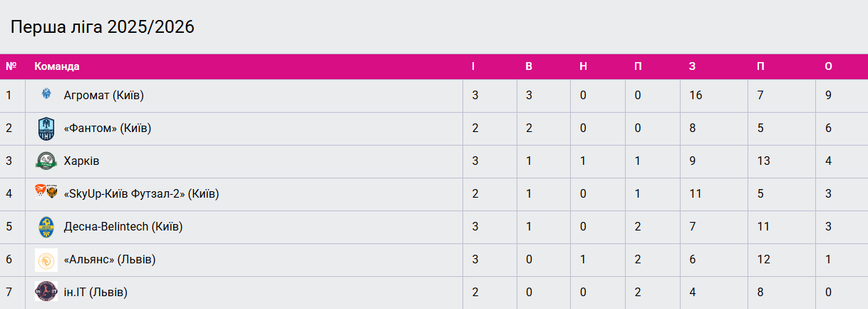The height and width of the screenshot is (309, 868).
Task: Click the Агромат (Київ) team logo
Action: [x=46, y=94]
